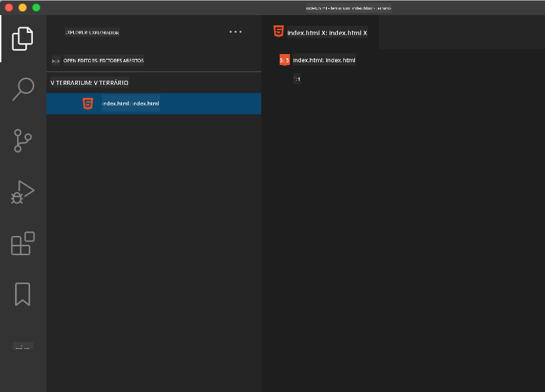The width and height of the screenshot is (545, 392).
Task: Select index.html in the Explorer file tree
Action: pos(131,103)
